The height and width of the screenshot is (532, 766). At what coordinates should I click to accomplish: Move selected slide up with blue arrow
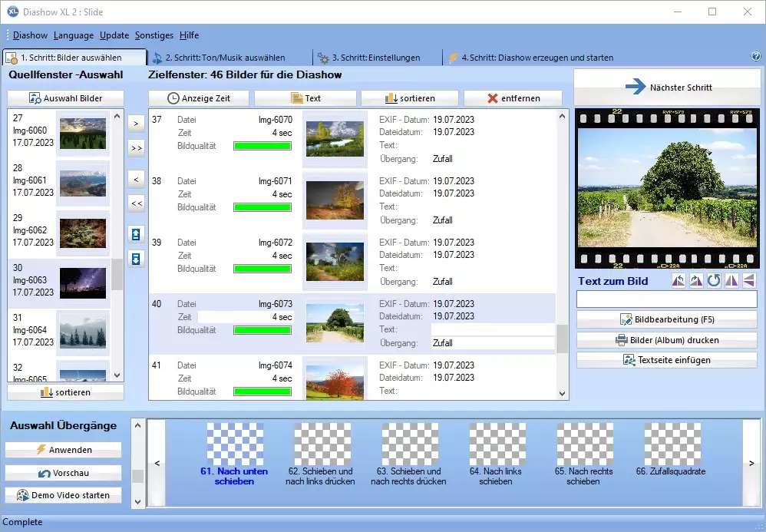pyautogui.click(x=136, y=234)
